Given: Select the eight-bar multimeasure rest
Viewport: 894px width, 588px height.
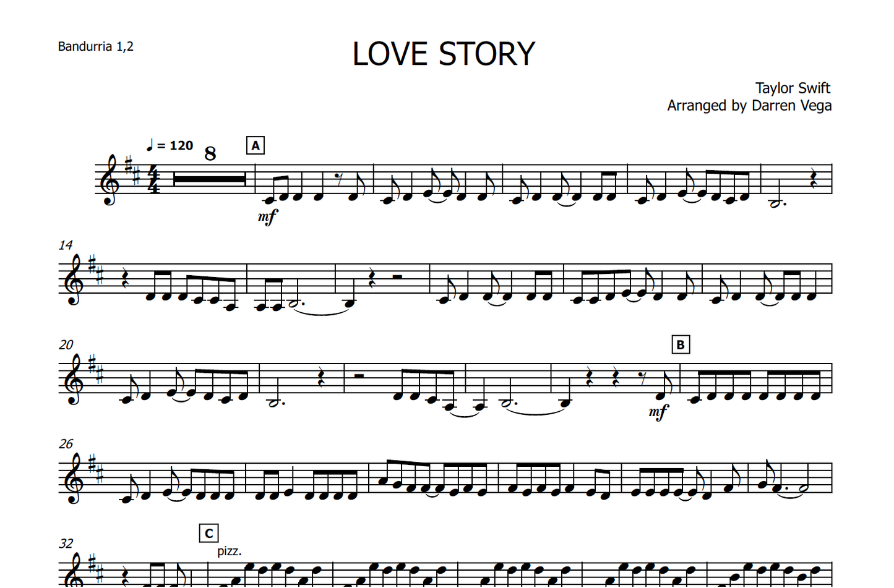Looking at the screenshot, I should click(x=210, y=179).
